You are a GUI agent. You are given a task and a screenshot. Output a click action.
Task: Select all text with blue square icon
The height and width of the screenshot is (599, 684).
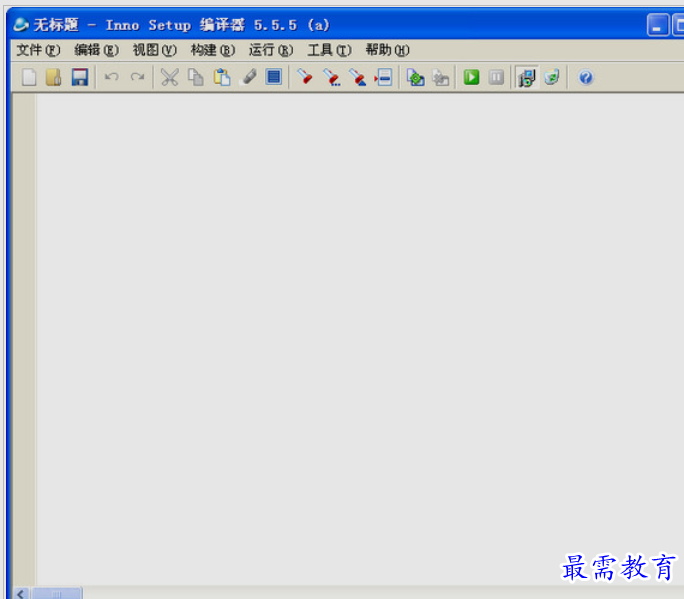(274, 78)
